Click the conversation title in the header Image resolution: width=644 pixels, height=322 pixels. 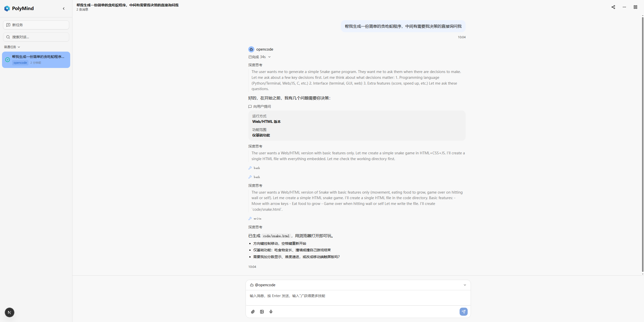point(127,5)
